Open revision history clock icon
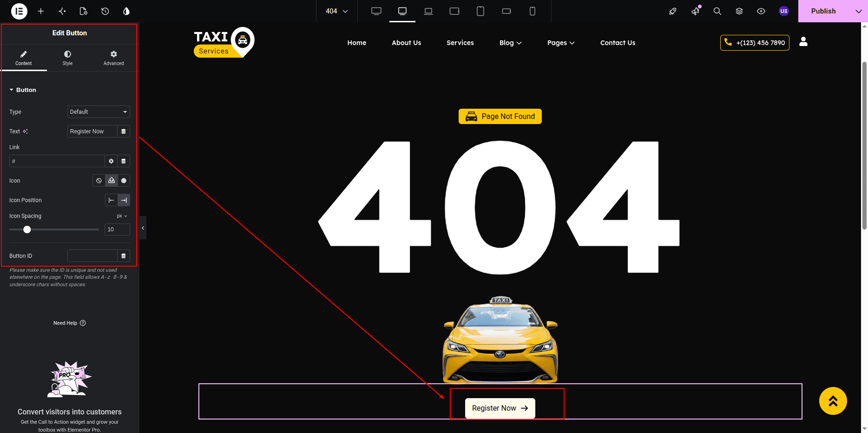The image size is (868, 433). [x=105, y=11]
